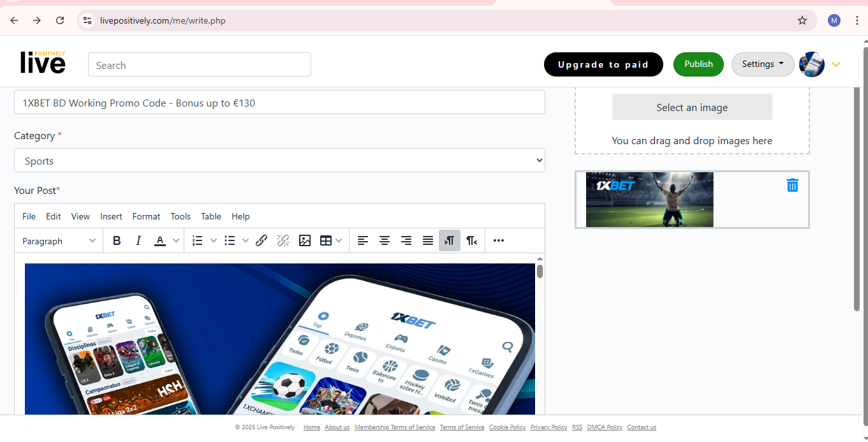Bookmark this page with the star
Image resolution: width=868 pixels, height=442 pixels.
802,20
